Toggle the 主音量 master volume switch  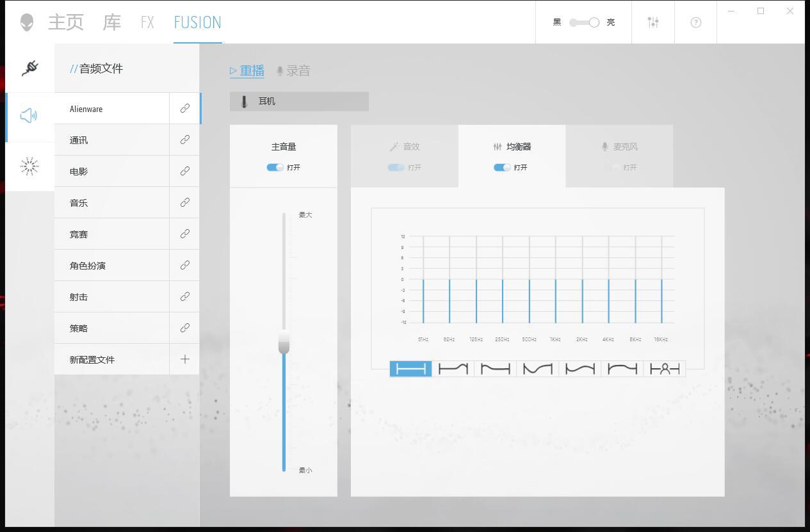point(275,167)
